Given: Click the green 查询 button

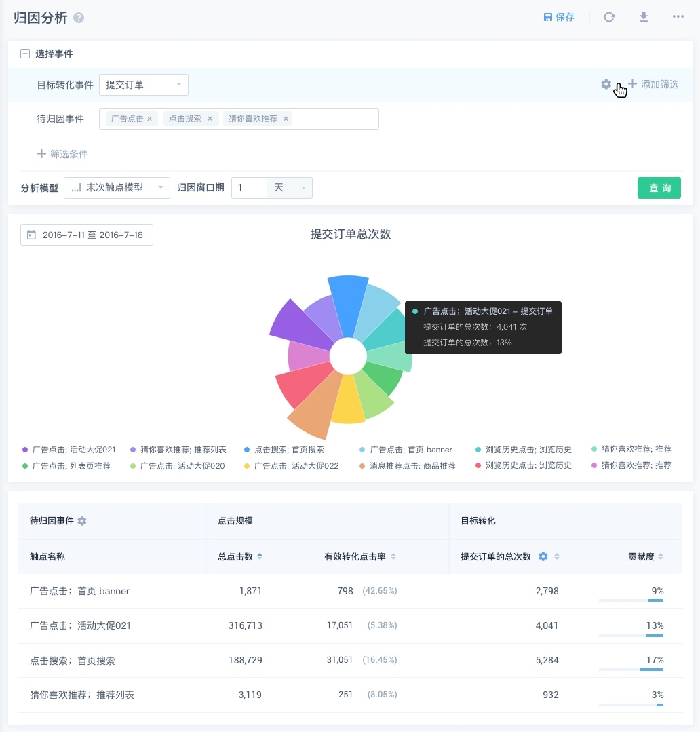Looking at the screenshot, I should point(659,188).
